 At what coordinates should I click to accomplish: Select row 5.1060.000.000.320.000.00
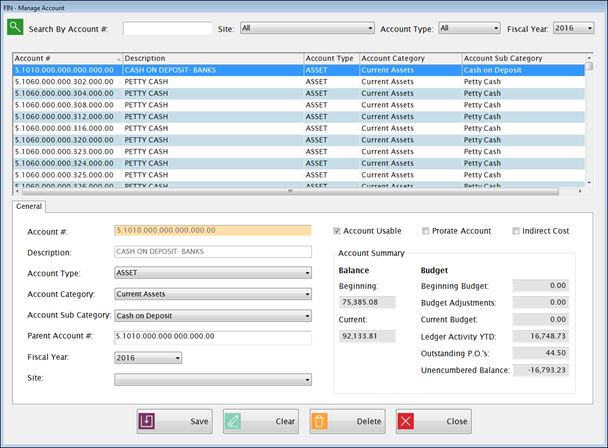[x=299, y=140]
